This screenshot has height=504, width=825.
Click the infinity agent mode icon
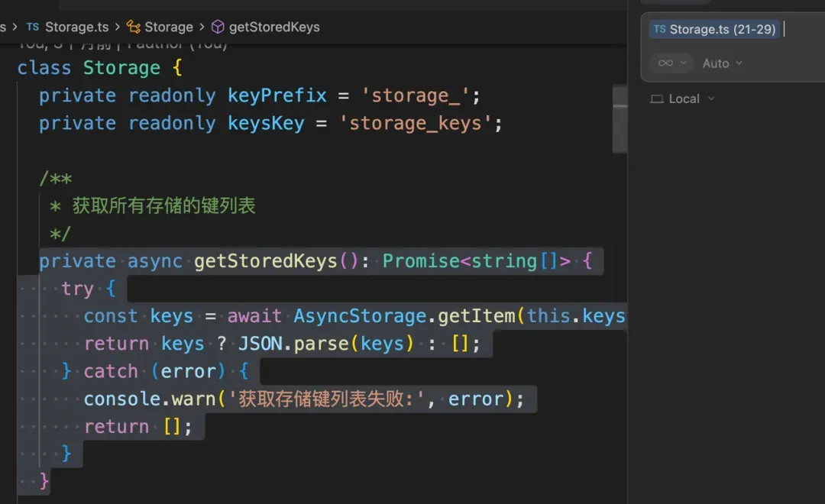(665, 63)
